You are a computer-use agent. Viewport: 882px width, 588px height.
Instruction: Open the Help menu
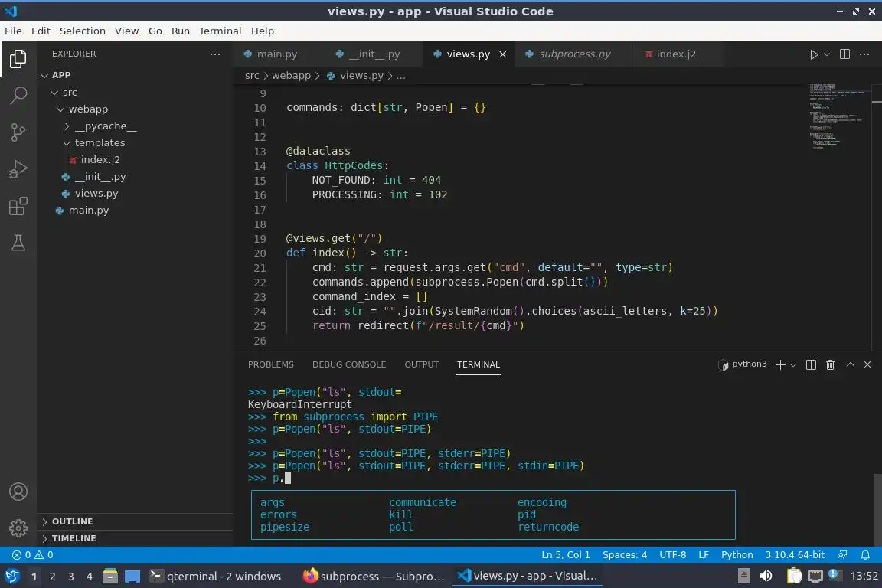click(x=262, y=31)
